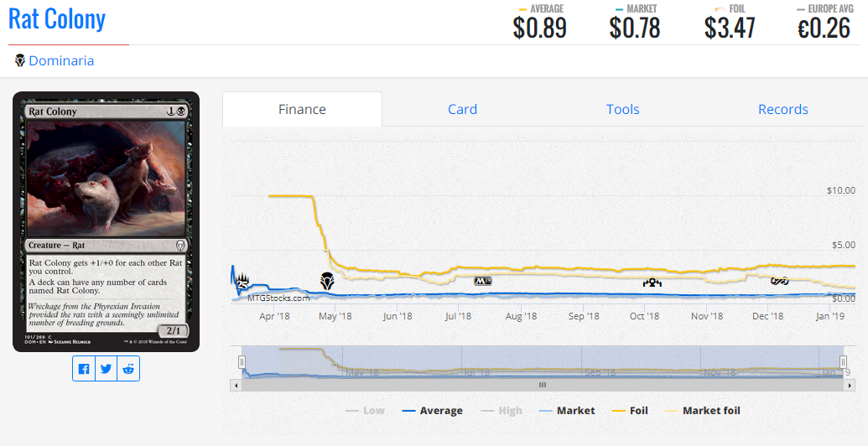Show the Low price series

(365, 411)
